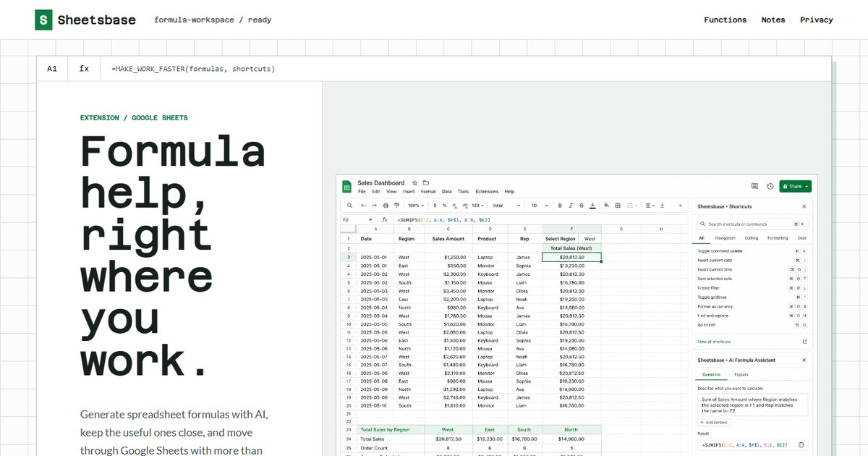Switch to the Explain tab

(741, 374)
